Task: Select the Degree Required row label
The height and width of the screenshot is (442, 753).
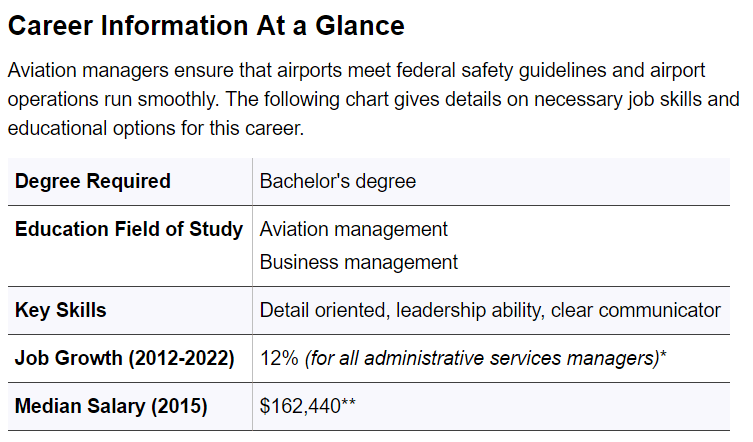Action: pos(93,181)
